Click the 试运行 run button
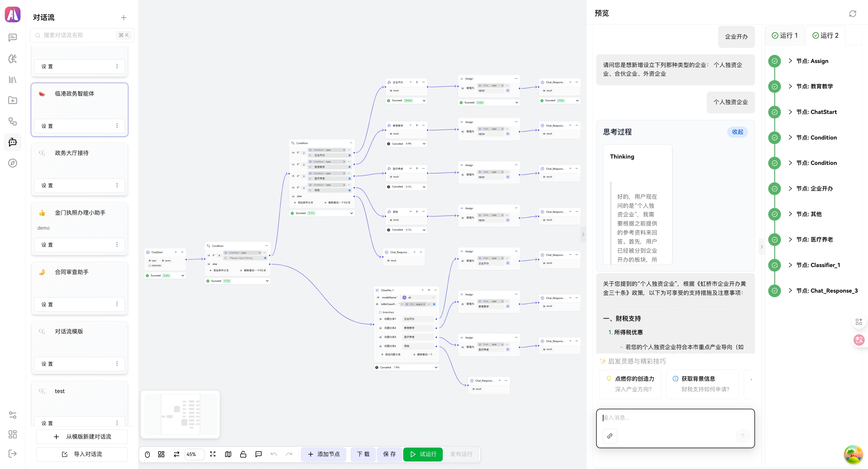Viewport: 868px width, 469px height. pos(423,454)
